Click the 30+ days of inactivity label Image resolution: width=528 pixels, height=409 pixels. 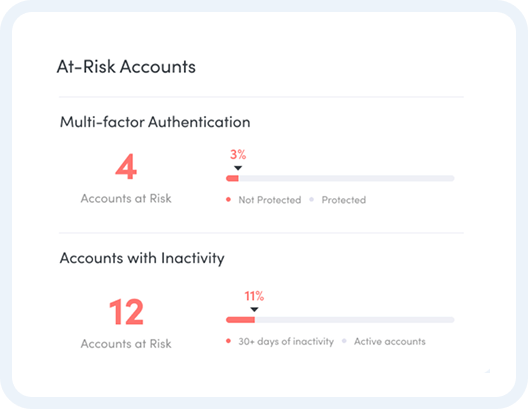(286, 341)
